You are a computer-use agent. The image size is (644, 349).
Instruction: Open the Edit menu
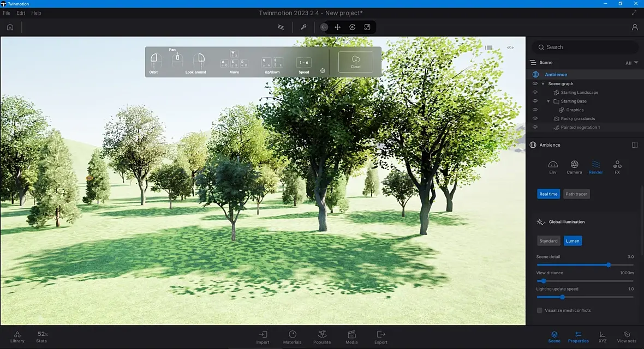21,13
